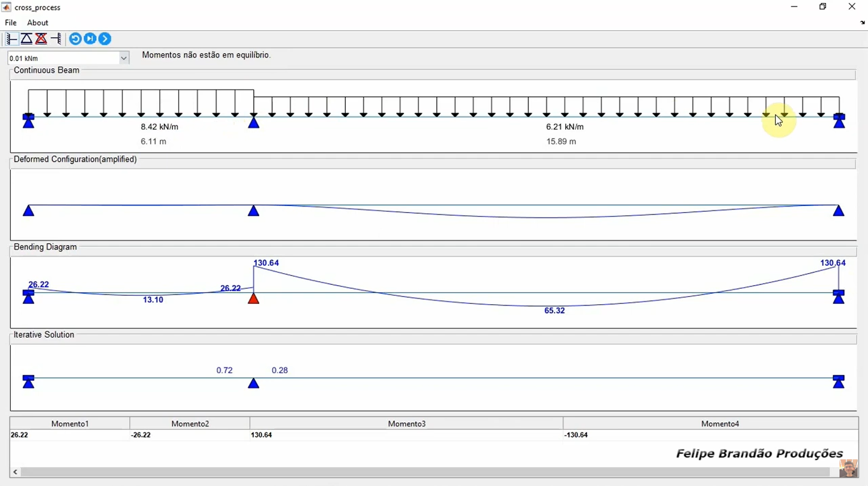Click the middle support in Continuous Beam
The width and height of the screenshot is (868, 486).
coord(254,122)
